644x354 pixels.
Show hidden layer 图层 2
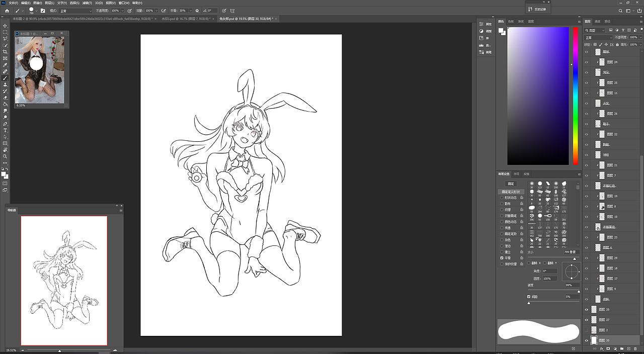tap(586, 330)
